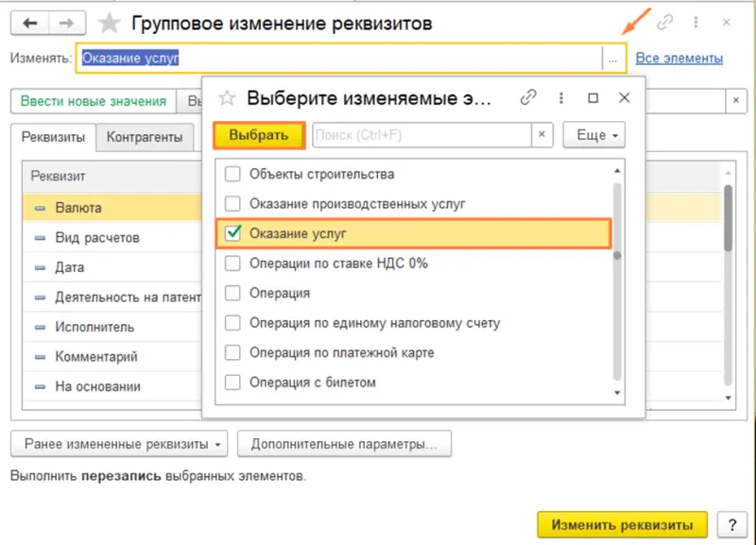This screenshot has width=756, height=545.
Task: Clear the search field with x icon
Action: click(542, 135)
